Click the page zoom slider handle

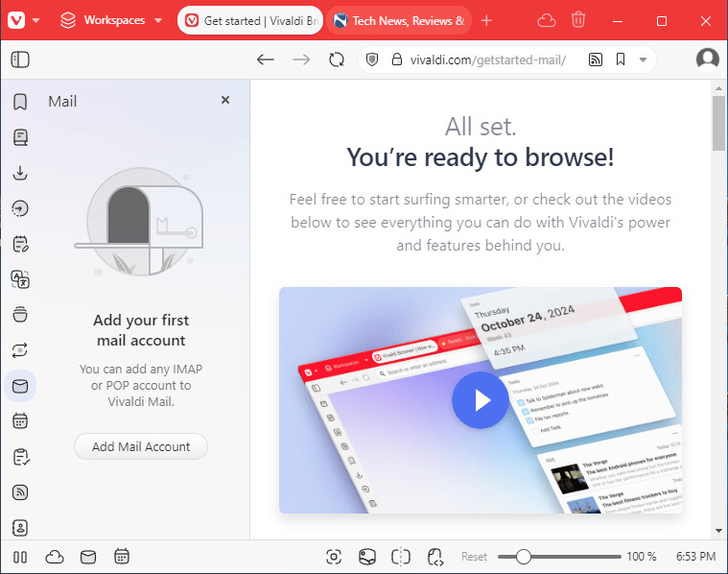click(523, 557)
